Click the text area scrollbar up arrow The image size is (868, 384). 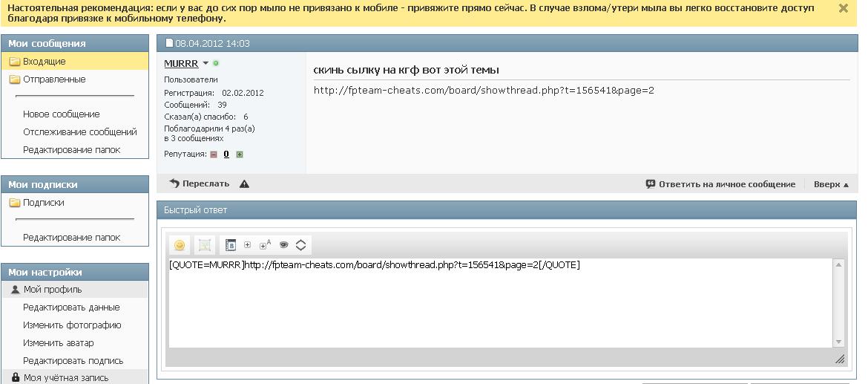click(x=838, y=265)
